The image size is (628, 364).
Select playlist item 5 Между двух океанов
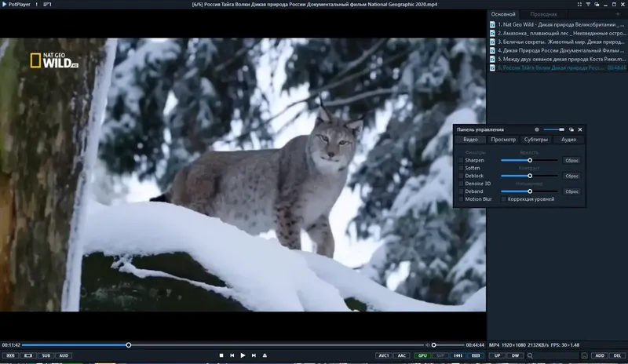click(557, 59)
